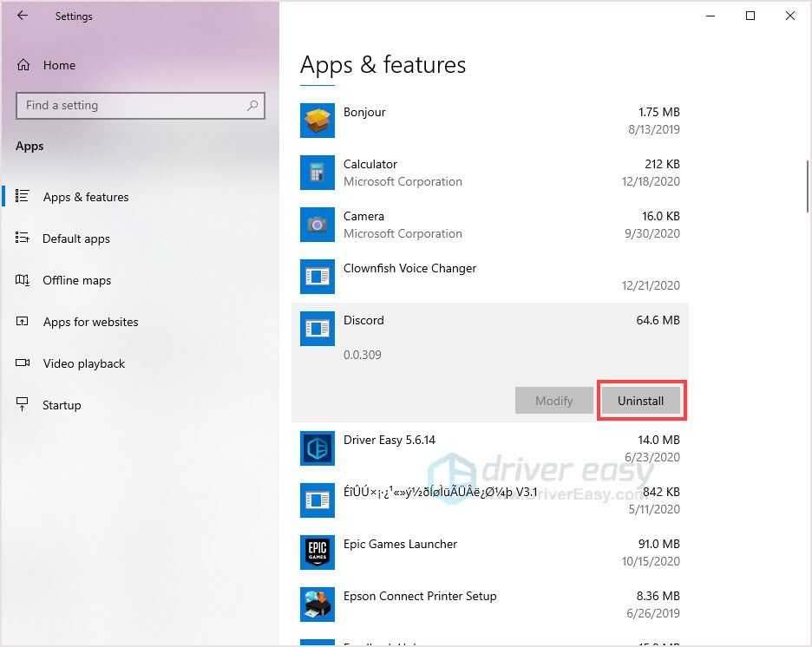812x647 pixels.
Task: Click the Startup sidebar icon
Action: click(x=23, y=404)
